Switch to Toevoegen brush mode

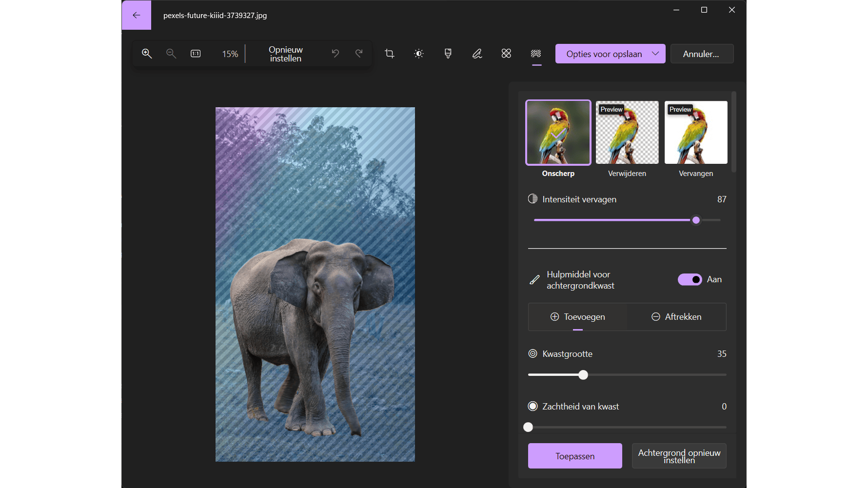click(578, 317)
